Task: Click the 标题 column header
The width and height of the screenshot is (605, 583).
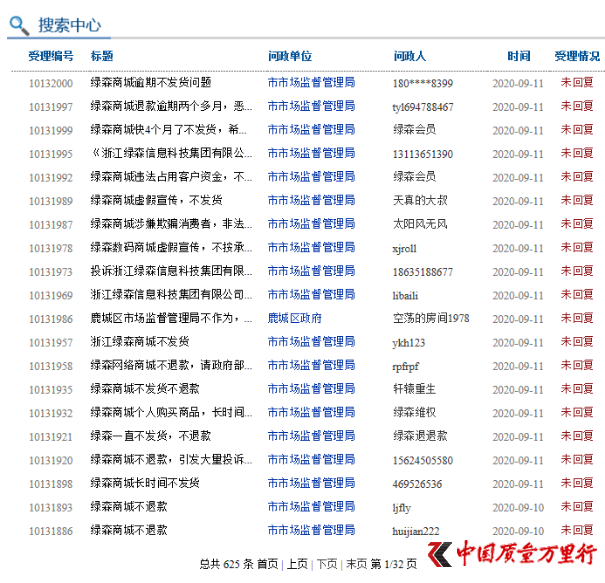Action: pos(102,56)
